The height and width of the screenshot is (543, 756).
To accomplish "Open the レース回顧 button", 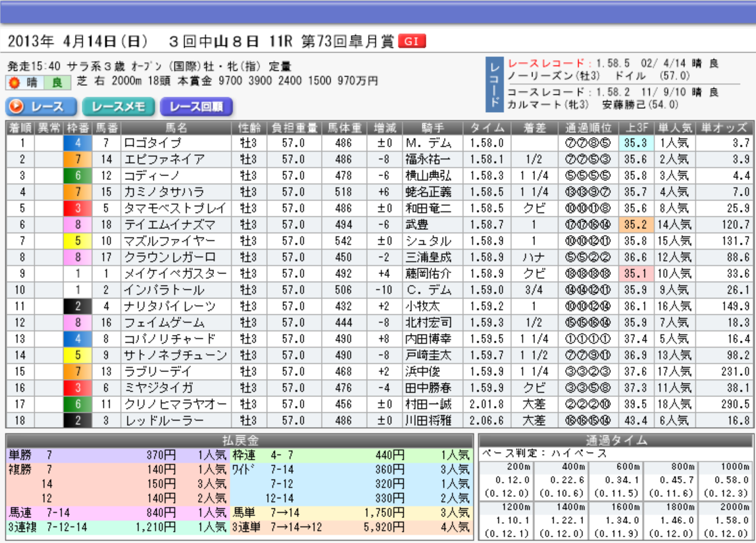I will point(196,106).
